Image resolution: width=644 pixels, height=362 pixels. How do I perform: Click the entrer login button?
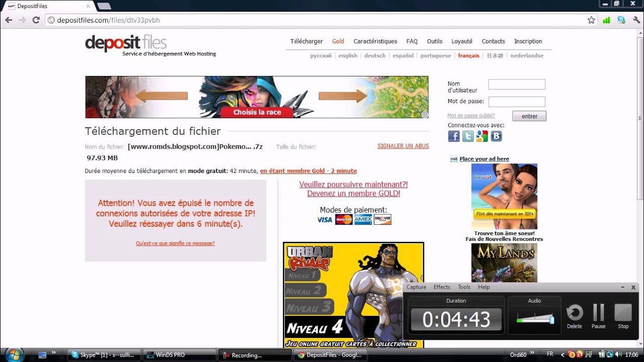point(529,116)
